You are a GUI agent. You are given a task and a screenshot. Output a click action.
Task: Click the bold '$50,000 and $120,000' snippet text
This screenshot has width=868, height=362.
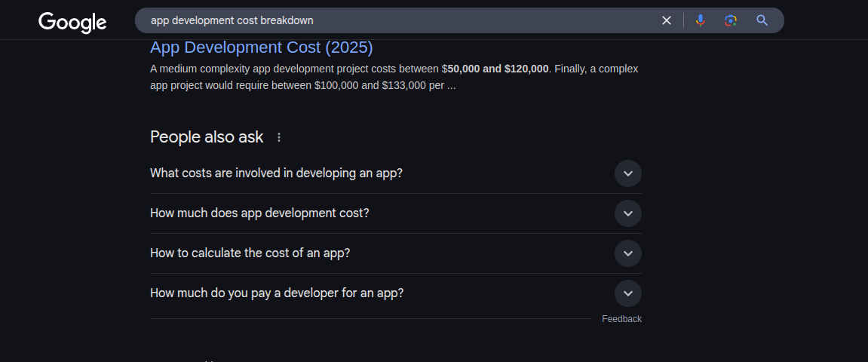coord(498,69)
